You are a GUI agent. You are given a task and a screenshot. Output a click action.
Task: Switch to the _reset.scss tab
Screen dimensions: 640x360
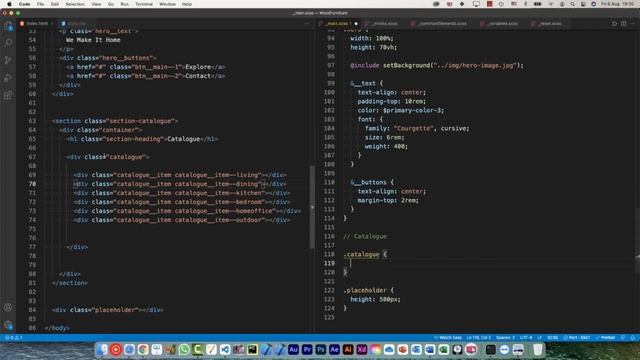547,24
